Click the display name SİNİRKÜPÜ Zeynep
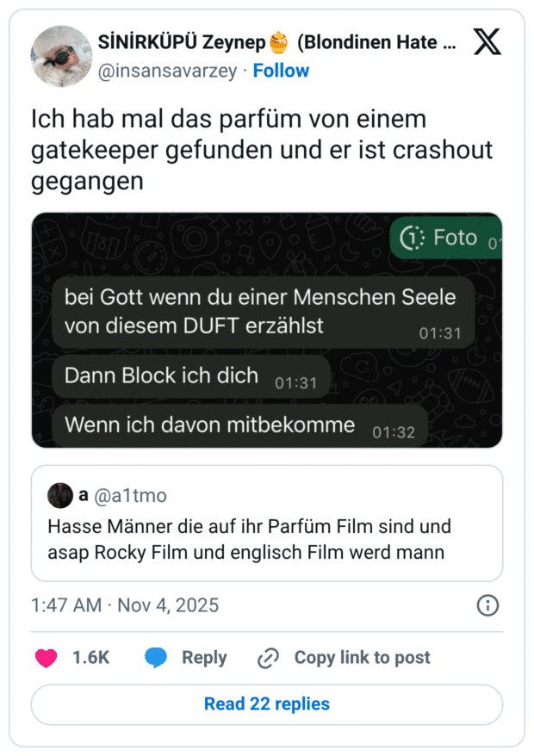Image resolution: width=534 pixels, height=756 pixels. tap(181, 41)
